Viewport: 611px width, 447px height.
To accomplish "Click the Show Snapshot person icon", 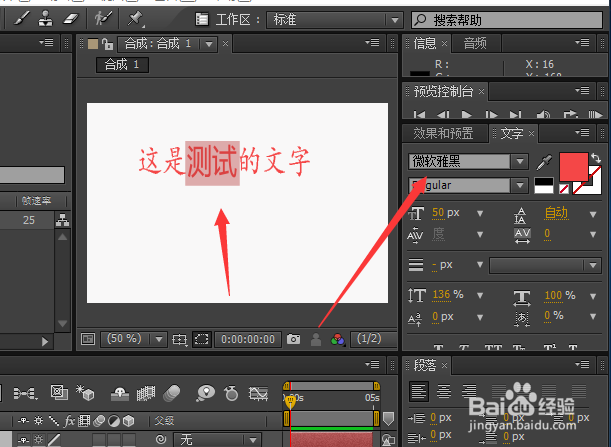I will (316, 339).
